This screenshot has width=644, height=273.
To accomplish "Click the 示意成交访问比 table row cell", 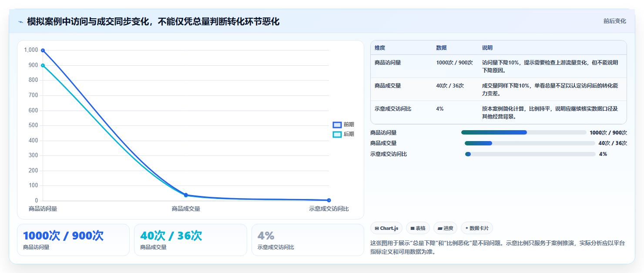I will click(393, 109).
